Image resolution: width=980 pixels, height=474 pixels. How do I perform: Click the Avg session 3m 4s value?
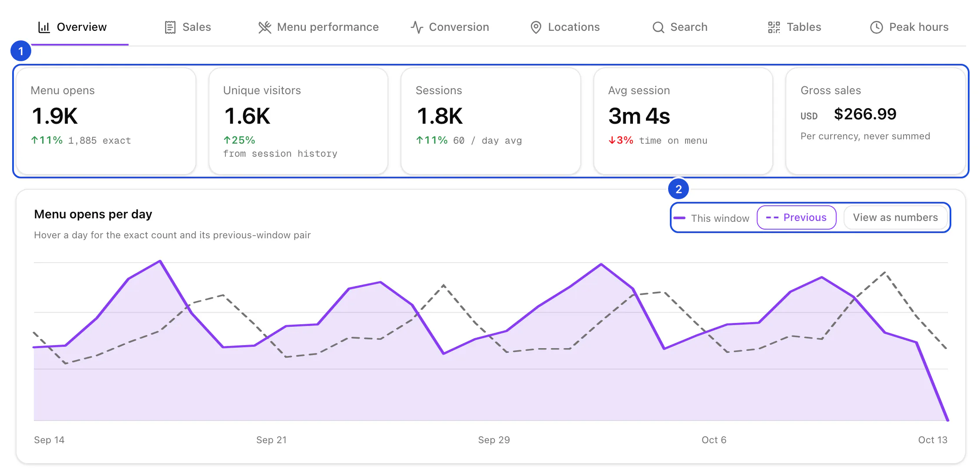click(639, 116)
